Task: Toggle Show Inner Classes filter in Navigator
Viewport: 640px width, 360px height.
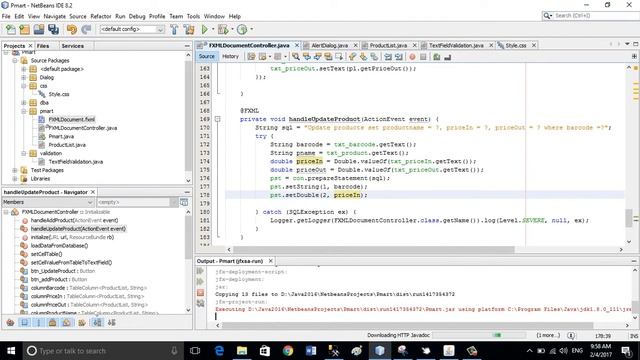Action: 67,322
